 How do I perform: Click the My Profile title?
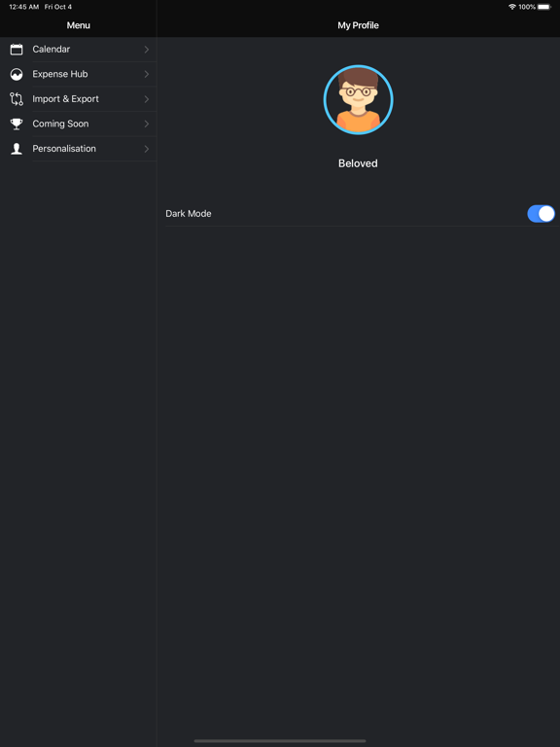pyautogui.click(x=358, y=25)
